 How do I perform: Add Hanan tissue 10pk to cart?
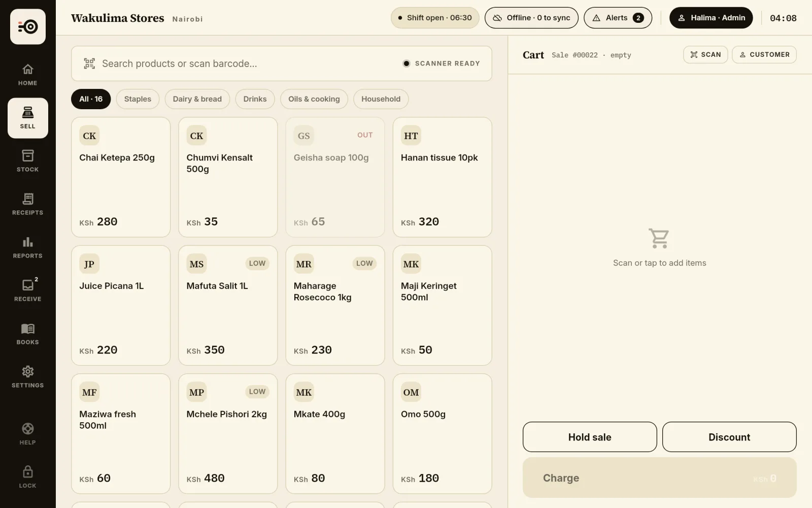click(443, 177)
